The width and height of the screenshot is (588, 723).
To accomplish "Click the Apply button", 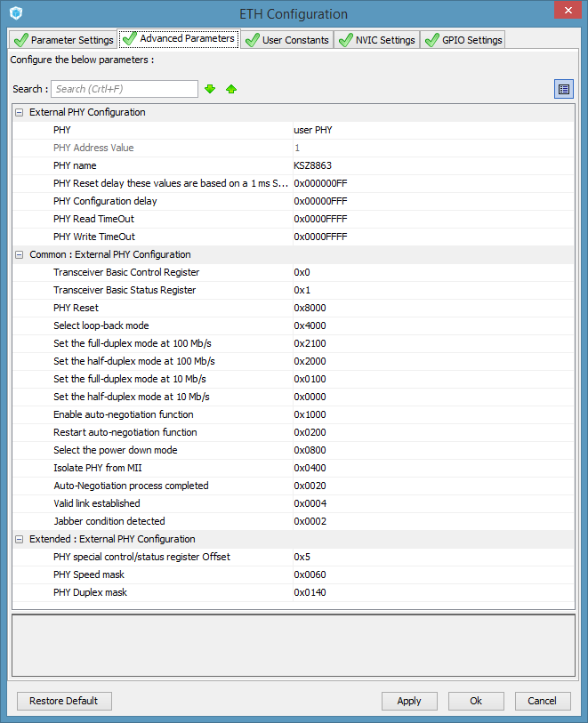I will pyautogui.click(x=409, y=701).
